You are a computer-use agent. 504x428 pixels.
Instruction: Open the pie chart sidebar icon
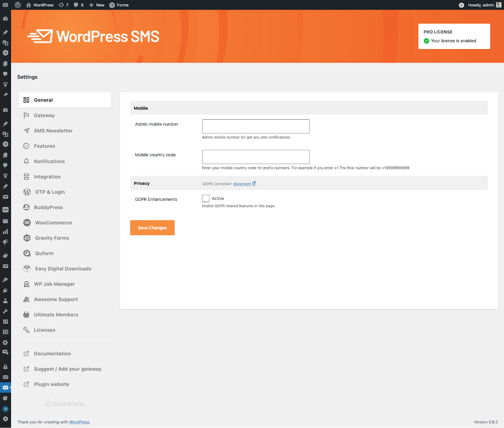tap(5, 398)
